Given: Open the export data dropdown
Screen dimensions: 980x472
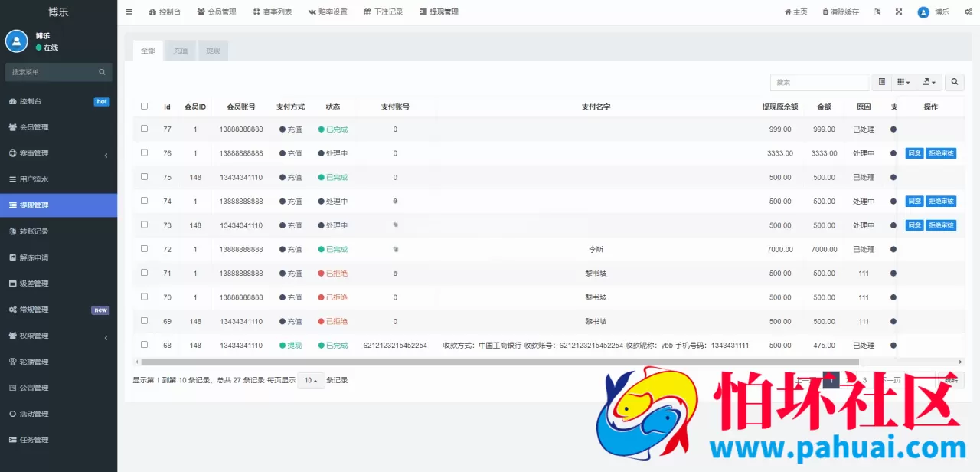Looking at the screenshot, I should coord(929,82).
